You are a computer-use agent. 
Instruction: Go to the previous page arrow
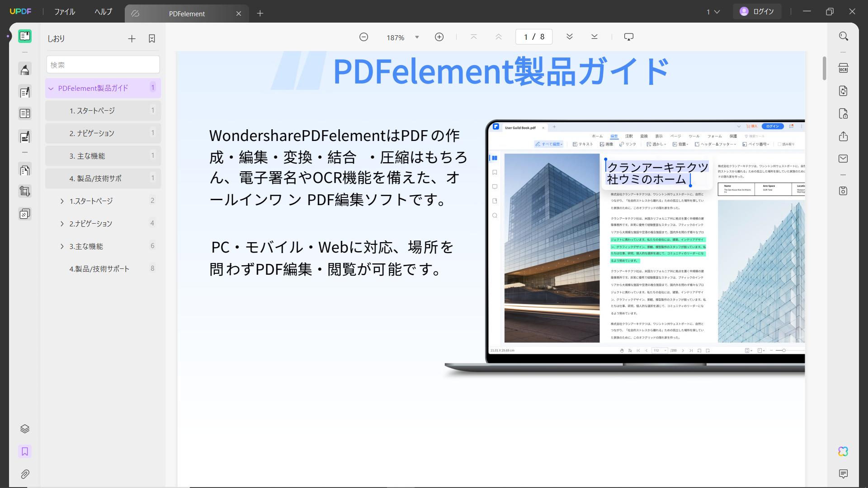499,37
